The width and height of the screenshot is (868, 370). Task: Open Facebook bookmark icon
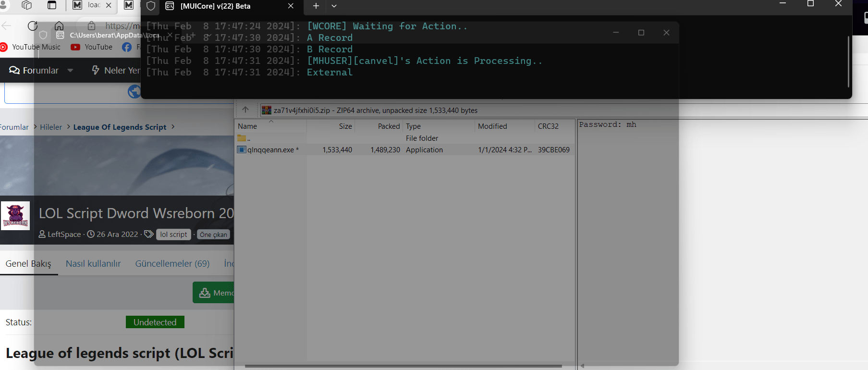coord(127,47)
